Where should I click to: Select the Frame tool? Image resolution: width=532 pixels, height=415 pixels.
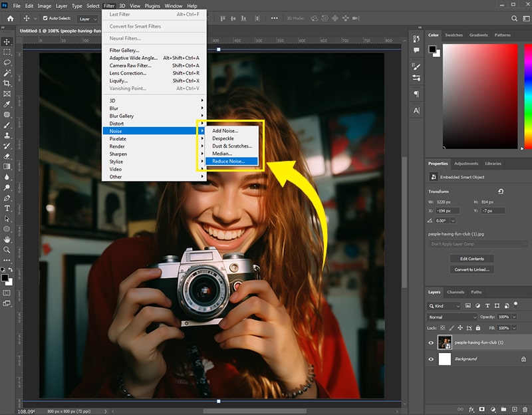(x=7, y=94)
